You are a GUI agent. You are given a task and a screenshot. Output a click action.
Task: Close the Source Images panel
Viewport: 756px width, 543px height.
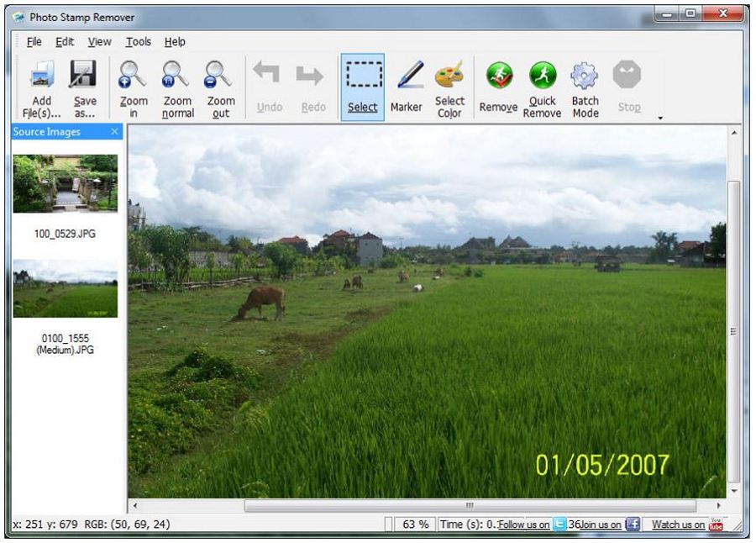114,131
